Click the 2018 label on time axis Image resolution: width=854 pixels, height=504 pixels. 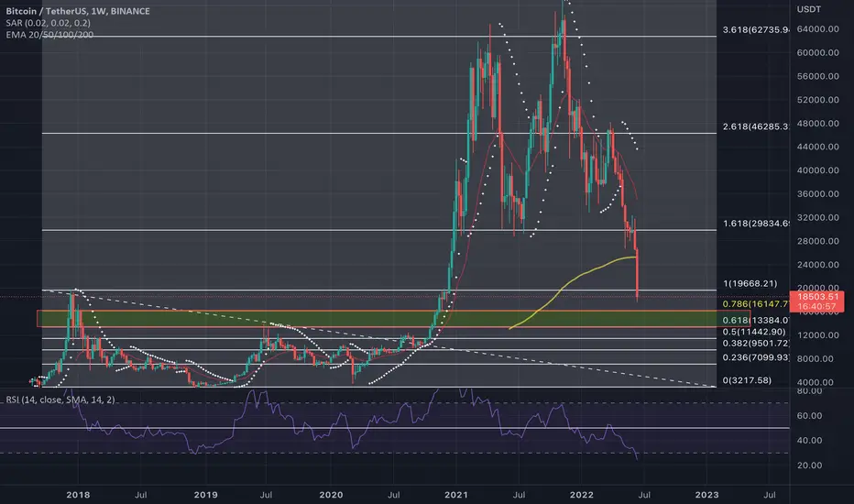[78, 495]
